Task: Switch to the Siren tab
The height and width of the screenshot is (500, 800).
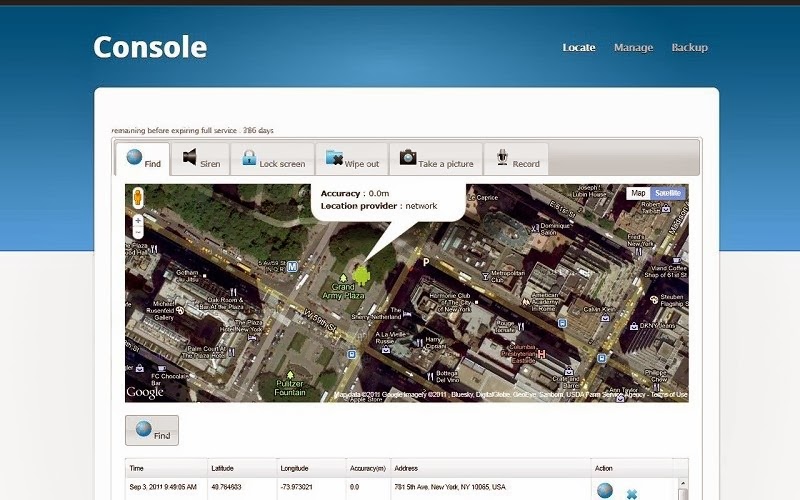Action: [201, 159]
